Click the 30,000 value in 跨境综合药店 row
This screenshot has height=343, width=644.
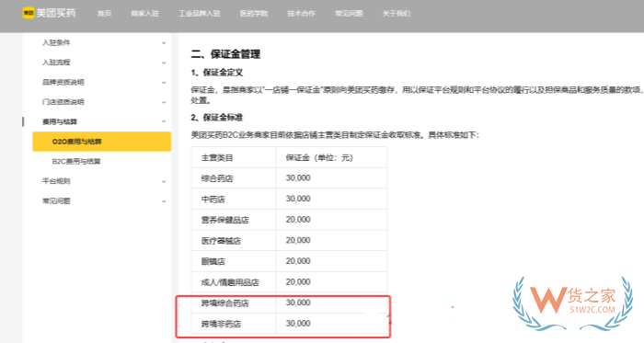[298, 303]
